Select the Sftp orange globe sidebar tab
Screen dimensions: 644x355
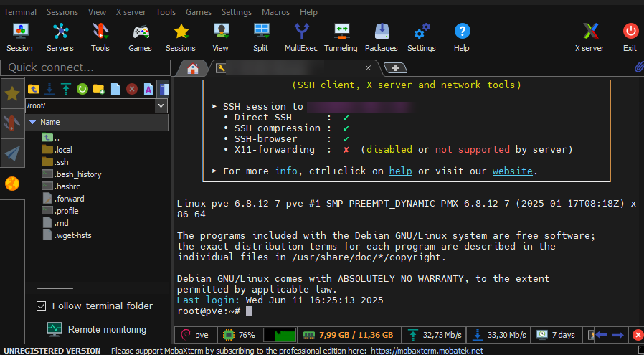point(12,184)
